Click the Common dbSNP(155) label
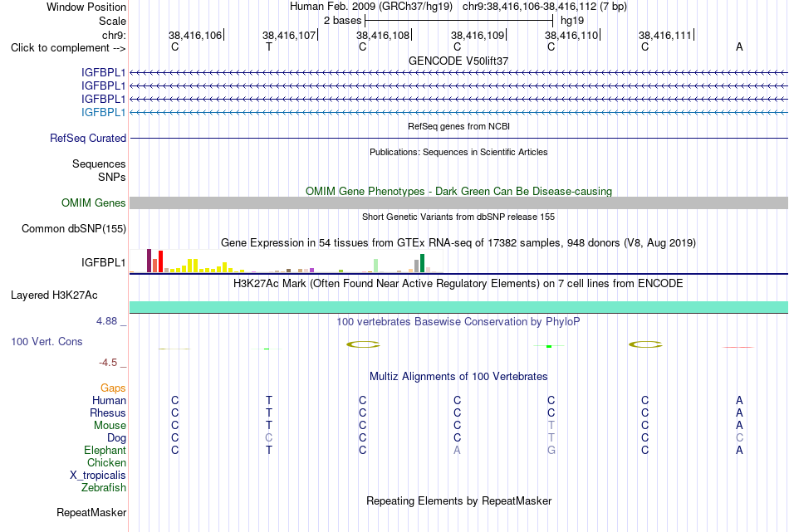 point(74,229)
